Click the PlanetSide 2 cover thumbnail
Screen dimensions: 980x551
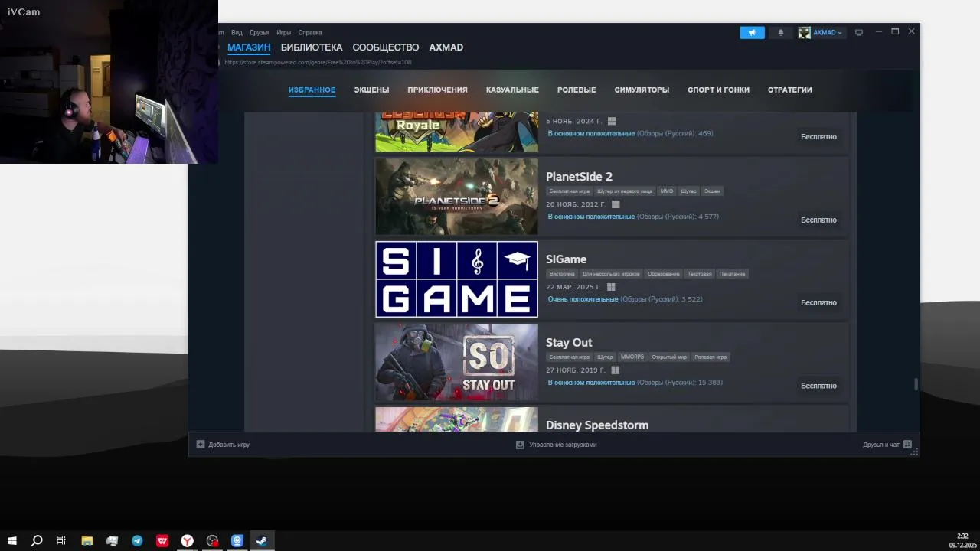point(456,197)
